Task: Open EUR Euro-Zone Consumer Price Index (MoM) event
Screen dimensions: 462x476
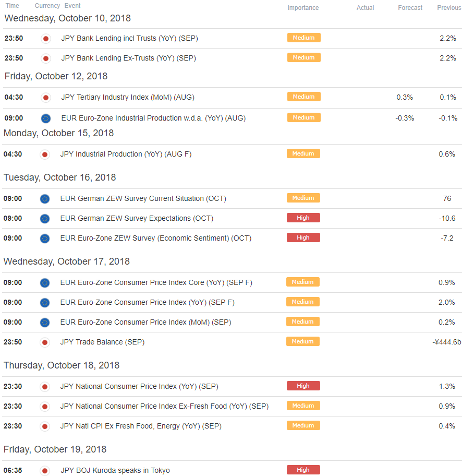Action: [x=145, y=322]
